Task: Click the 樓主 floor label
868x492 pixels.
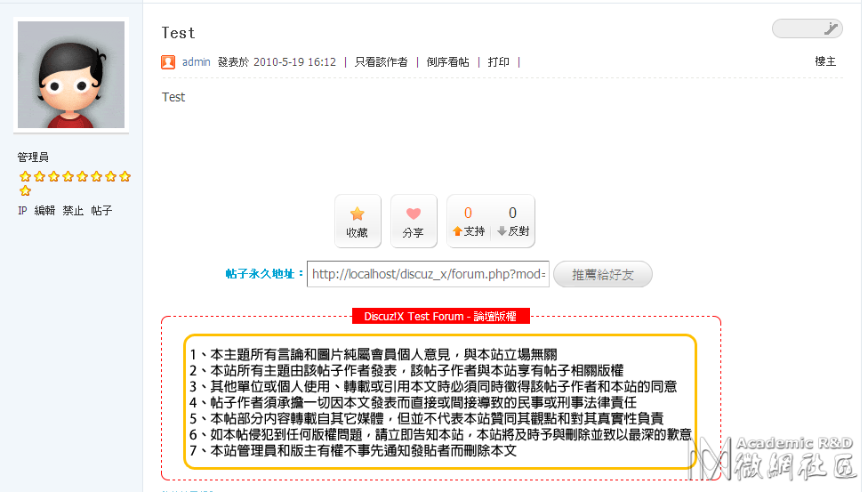Action: click(x=825, y=61)
